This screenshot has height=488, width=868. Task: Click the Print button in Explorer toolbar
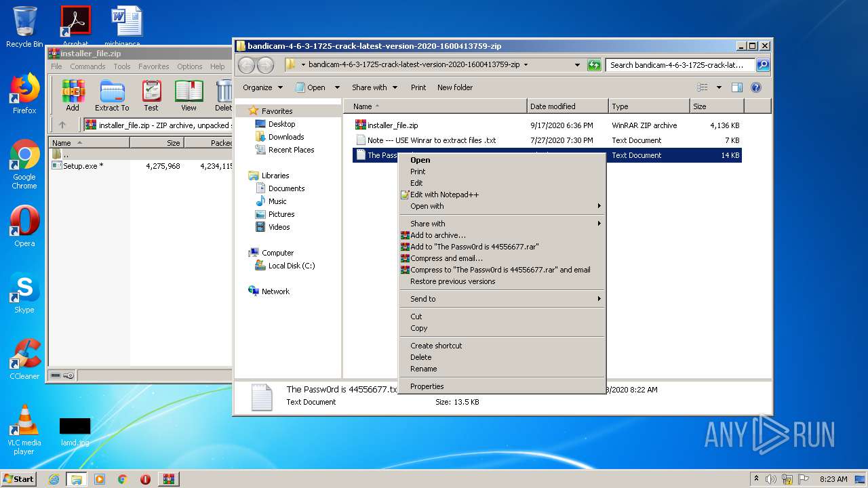[x=418, y=87]
